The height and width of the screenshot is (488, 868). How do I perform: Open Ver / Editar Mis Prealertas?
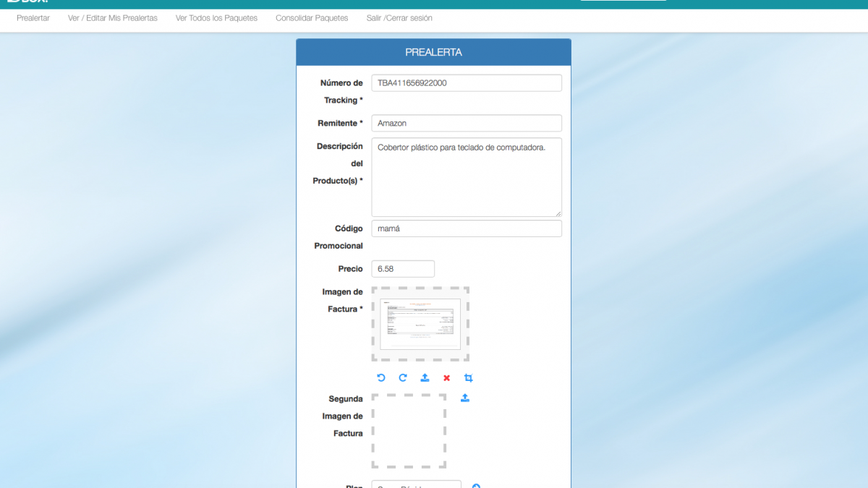(113, 18)
